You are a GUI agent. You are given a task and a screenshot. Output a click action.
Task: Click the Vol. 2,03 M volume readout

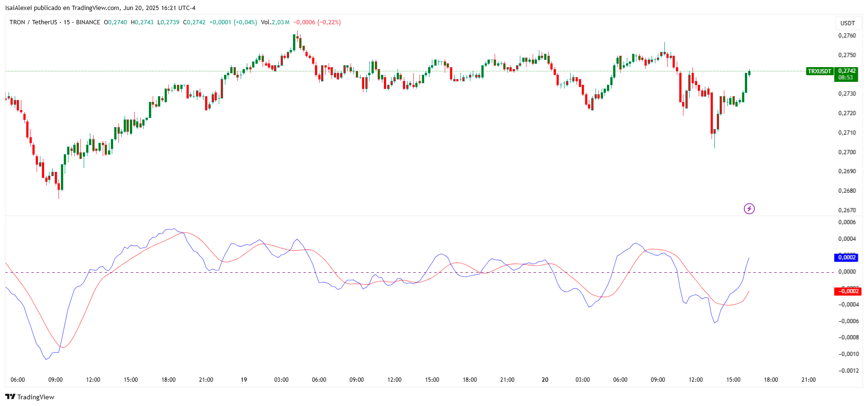[x=275, y=22]
